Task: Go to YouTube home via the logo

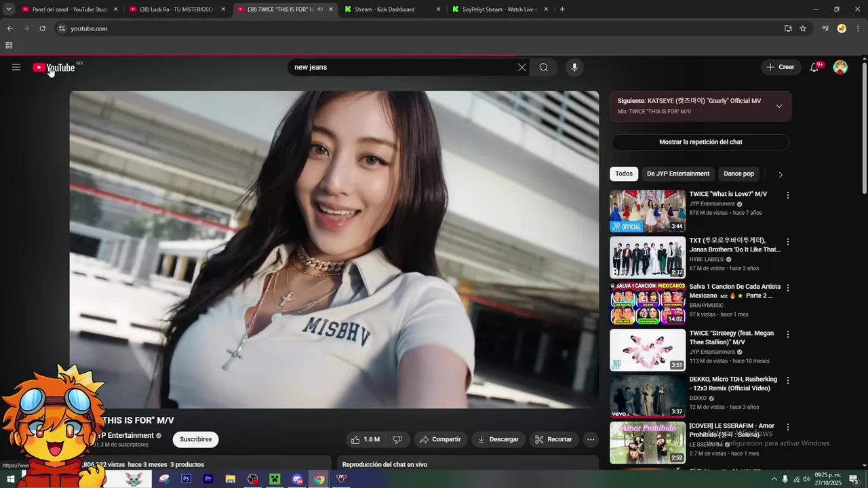Action: coord(54,67)
